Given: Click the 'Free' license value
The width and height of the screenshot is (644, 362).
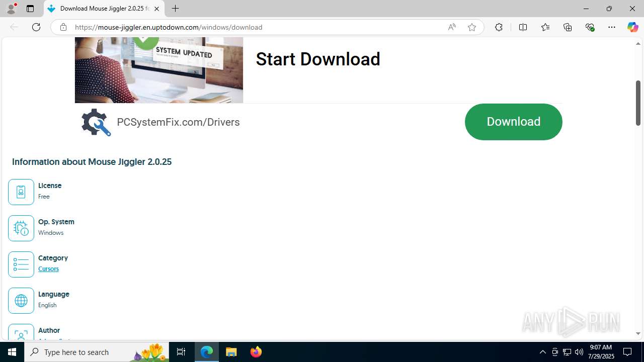Looking at the screenshot, I should click(44, 197).
